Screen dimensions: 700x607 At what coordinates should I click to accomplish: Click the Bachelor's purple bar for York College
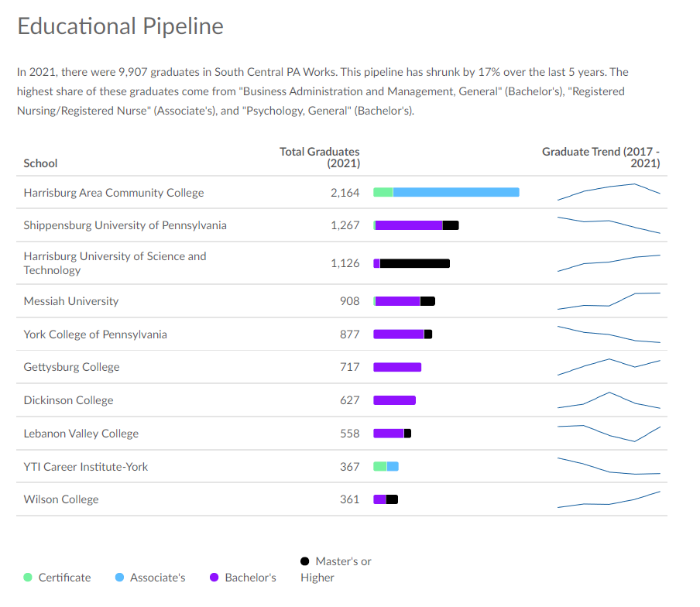pyautogui.click(x=399, y=334)
